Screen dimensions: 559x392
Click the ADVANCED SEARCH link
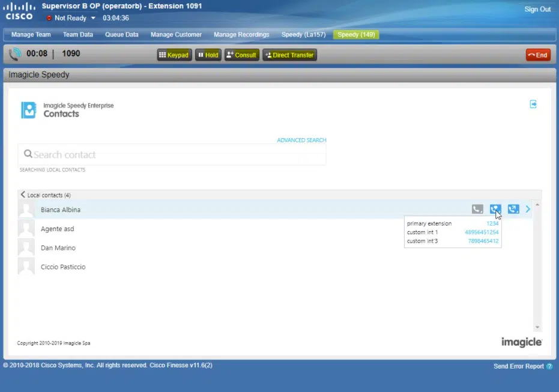[x=301, y=140]
